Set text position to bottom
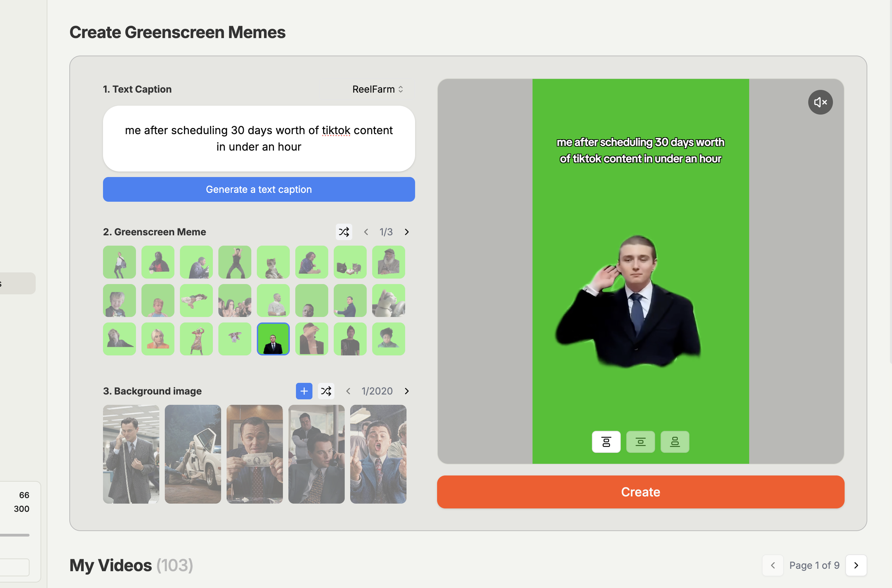This screenshot has height=588, width=892. [675, 442]
